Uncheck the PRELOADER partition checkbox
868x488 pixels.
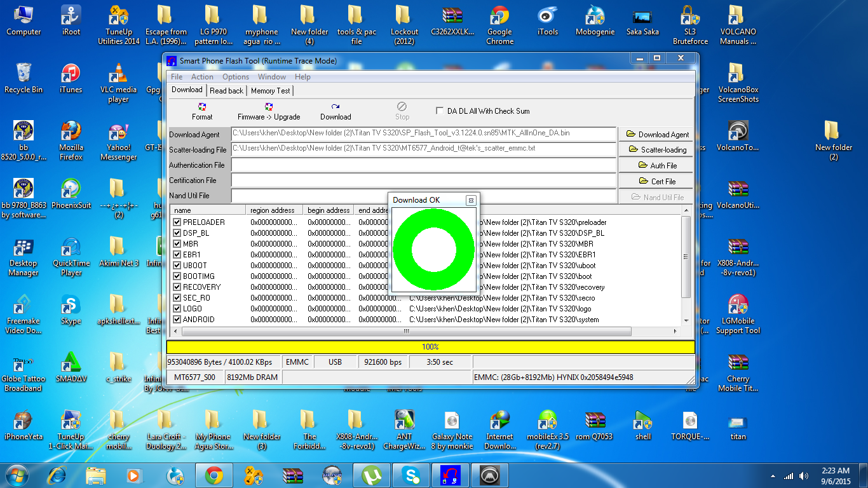pos(177,222)
